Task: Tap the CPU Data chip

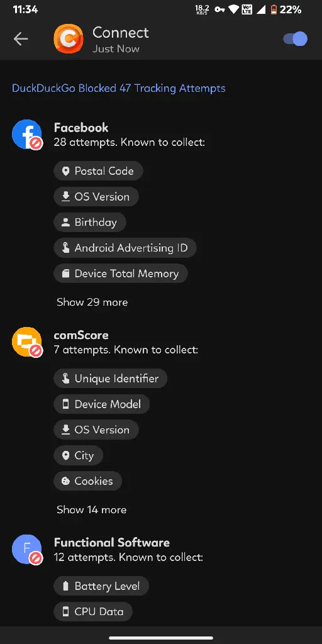Action: pos(93,611)
